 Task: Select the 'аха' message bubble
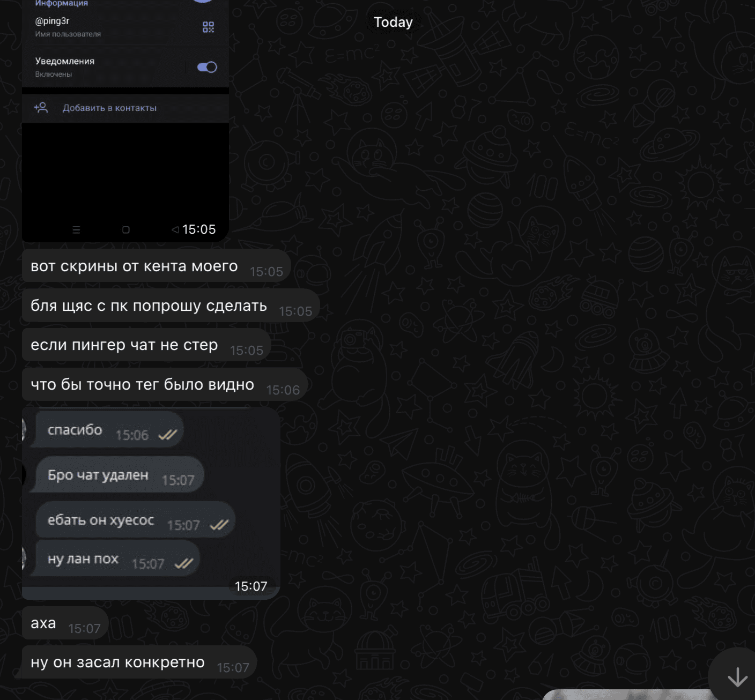(x=65, y=623)
